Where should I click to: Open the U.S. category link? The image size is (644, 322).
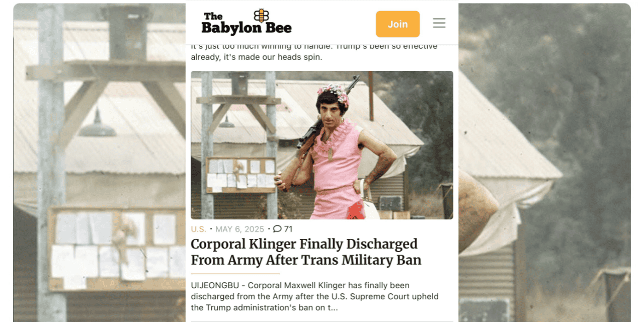[199, 229]
